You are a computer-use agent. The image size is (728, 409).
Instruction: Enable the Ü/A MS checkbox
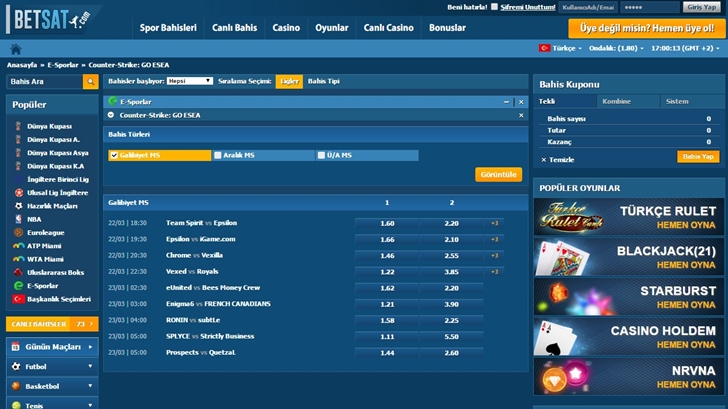pyautogui.click(x=321, y=155)
